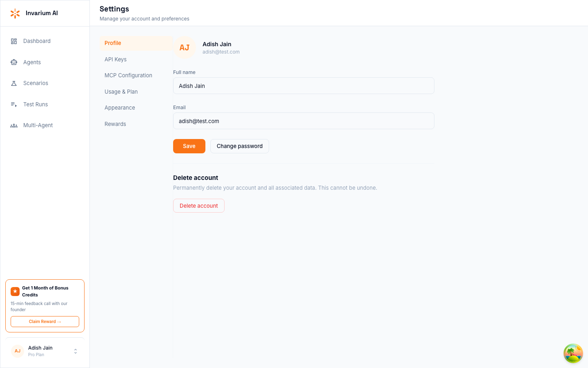Click Claim Reward in the bonus card

45,321
